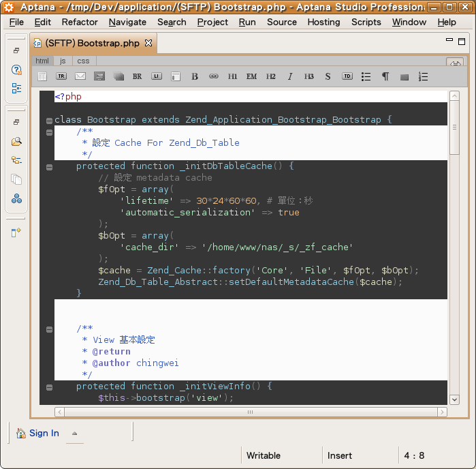Viewport: 476px width, 469px height.
Task: Open the file search magnifier view
Action: point(16,141)
